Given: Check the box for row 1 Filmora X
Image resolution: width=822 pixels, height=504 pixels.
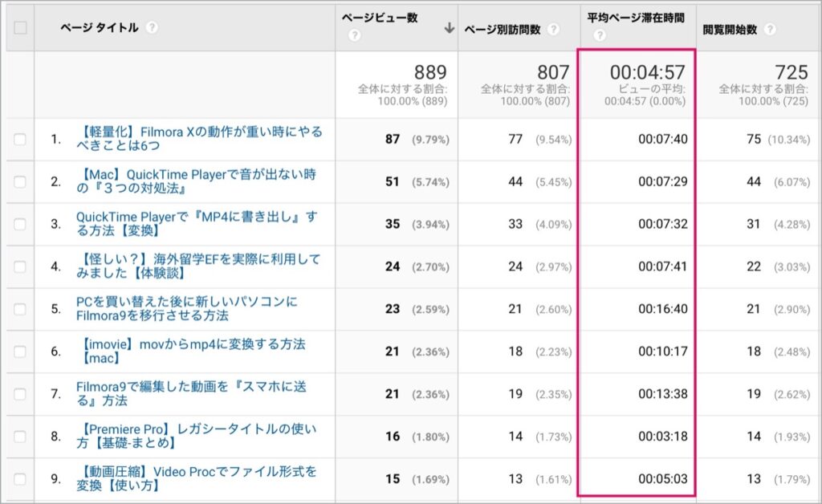Looking at the screenshot, I should point(20,139).
